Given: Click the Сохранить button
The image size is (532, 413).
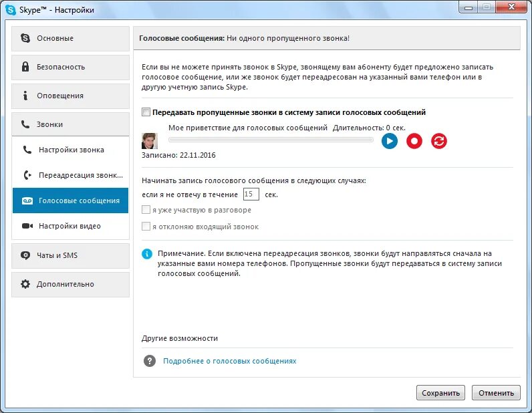Looking at the screenshot, I should tap(440, 393).
